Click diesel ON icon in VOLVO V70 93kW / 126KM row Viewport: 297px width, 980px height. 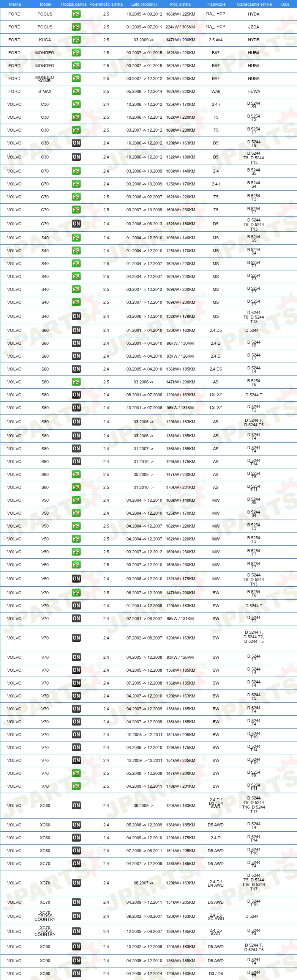click(x=76, y=657)
